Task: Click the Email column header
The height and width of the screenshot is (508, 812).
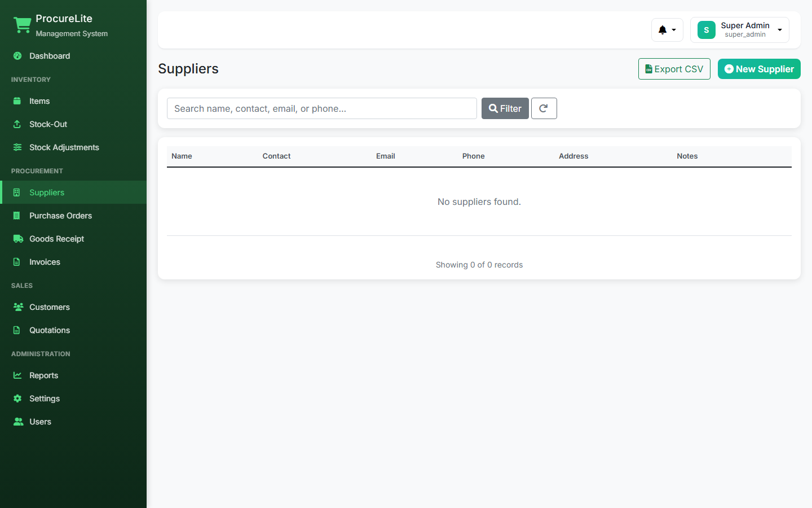Action: [x=386, y=156]
